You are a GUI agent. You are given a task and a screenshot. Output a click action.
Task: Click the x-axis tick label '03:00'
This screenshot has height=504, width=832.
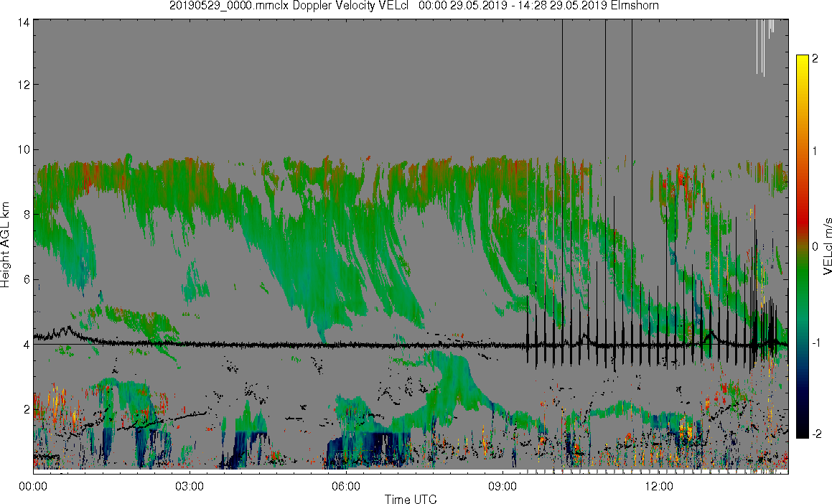click(x=190, y=486)
